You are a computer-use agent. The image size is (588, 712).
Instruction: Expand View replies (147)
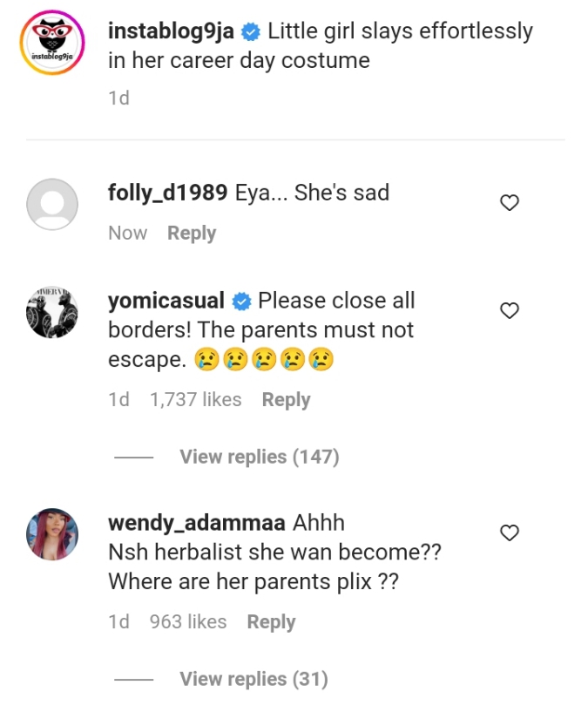[259, 457]
